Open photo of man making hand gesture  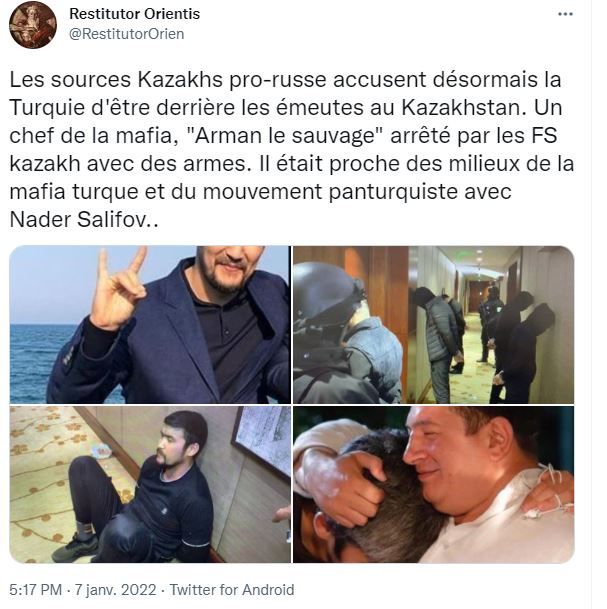tap(150, 325)
